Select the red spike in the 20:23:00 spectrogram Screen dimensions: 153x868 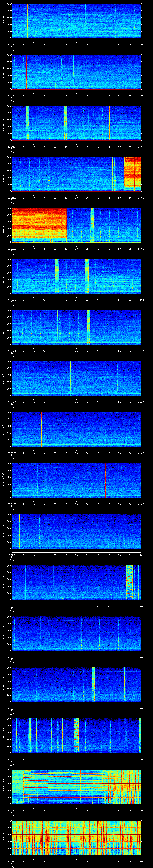point(27,72)
